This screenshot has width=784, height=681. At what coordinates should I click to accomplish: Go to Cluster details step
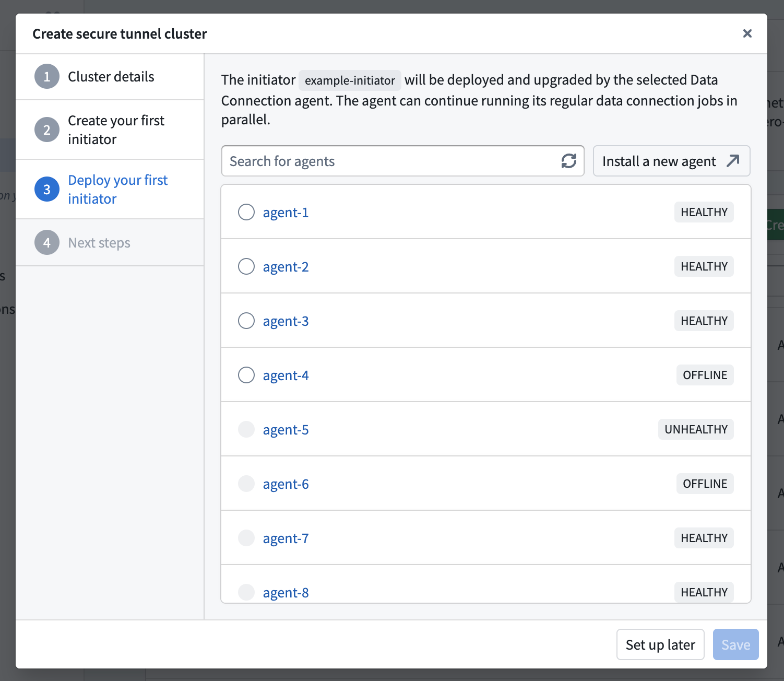point(110,77)
